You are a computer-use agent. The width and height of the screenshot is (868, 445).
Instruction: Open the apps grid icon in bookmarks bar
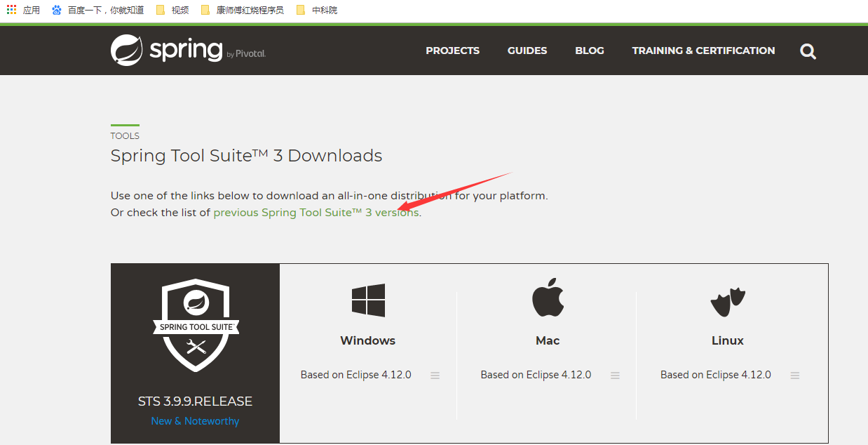point(11,10)
